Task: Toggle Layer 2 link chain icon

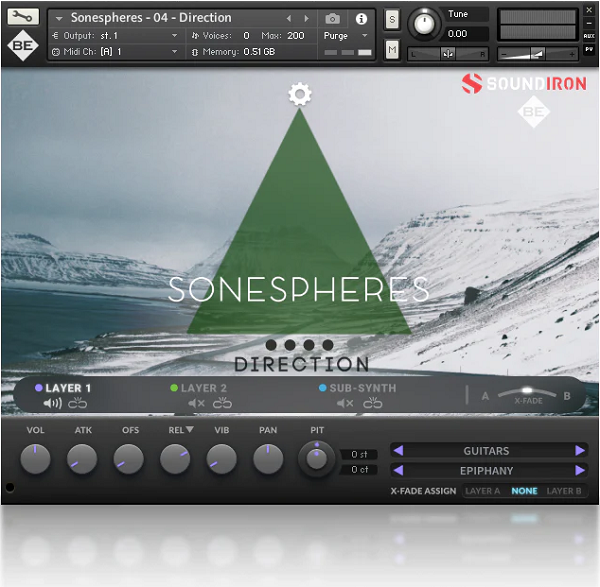Action: coord(222,403)
